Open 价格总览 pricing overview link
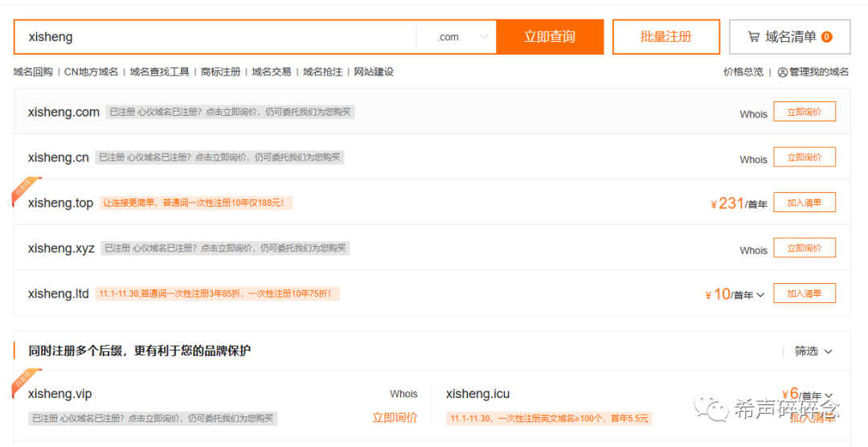The width and height of the screenshot is (868, 447). click(x=743, y=72)
